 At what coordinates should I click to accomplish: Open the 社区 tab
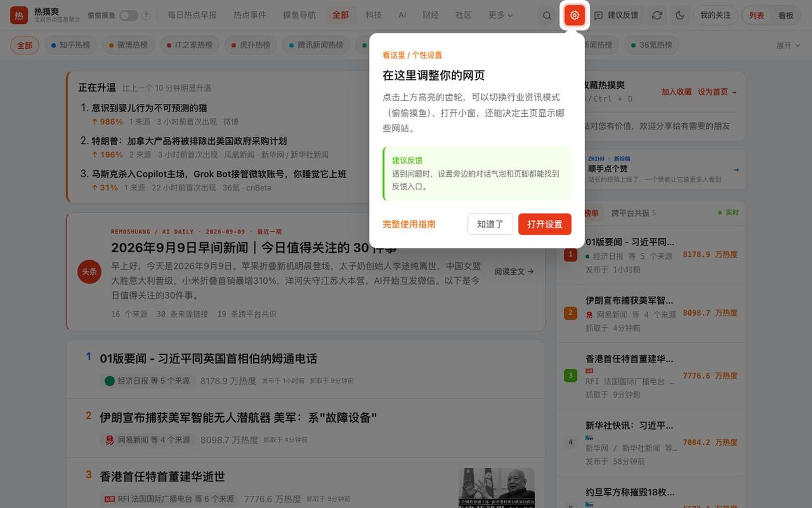point(463,15)
